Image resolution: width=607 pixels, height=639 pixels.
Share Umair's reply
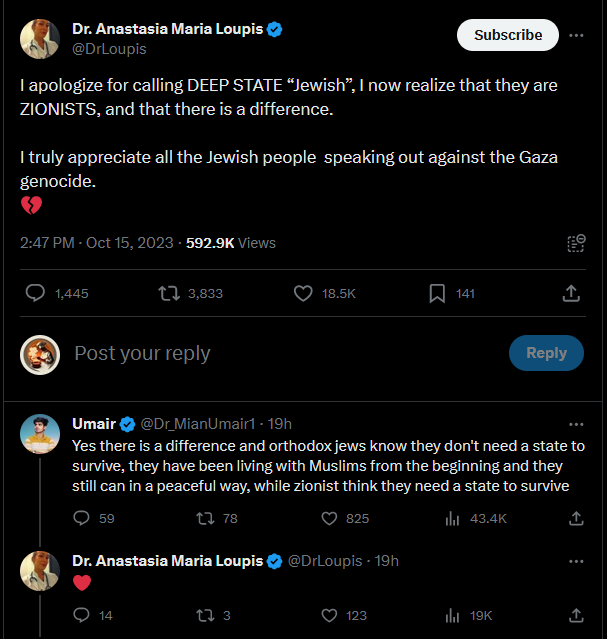[x=576, y=518]
